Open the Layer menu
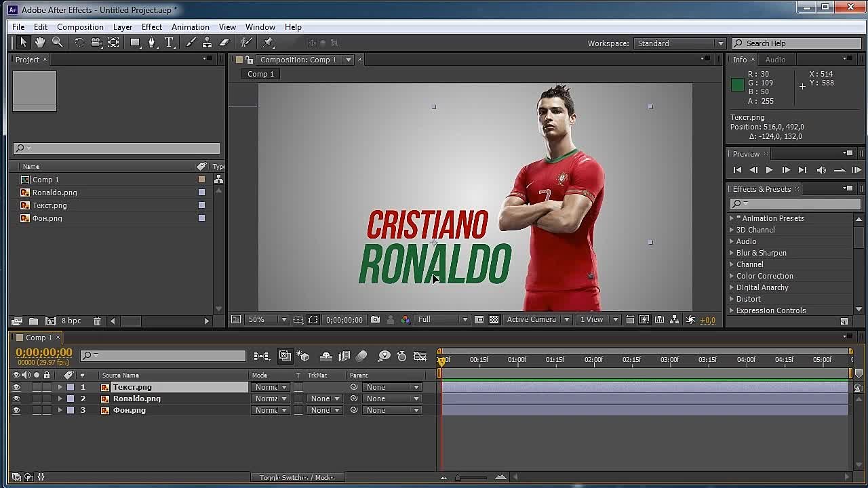This screenshot has width=868, height=488. (x=123, y=27)
